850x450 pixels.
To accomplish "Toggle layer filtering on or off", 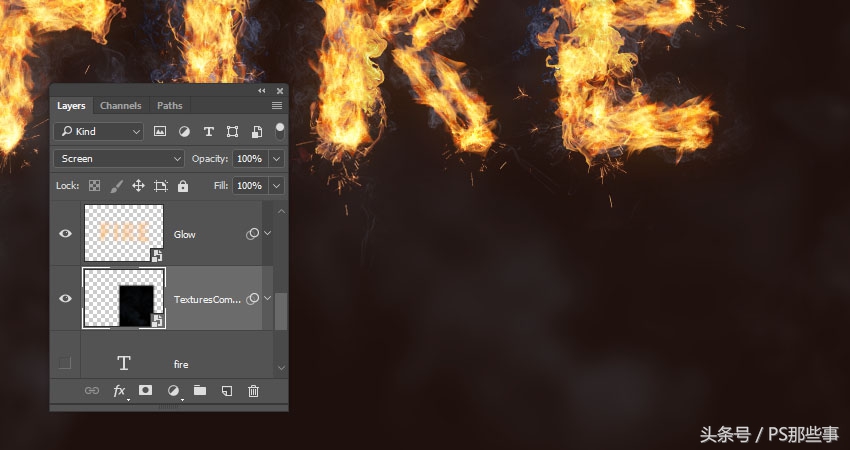I will pos(280,131).
